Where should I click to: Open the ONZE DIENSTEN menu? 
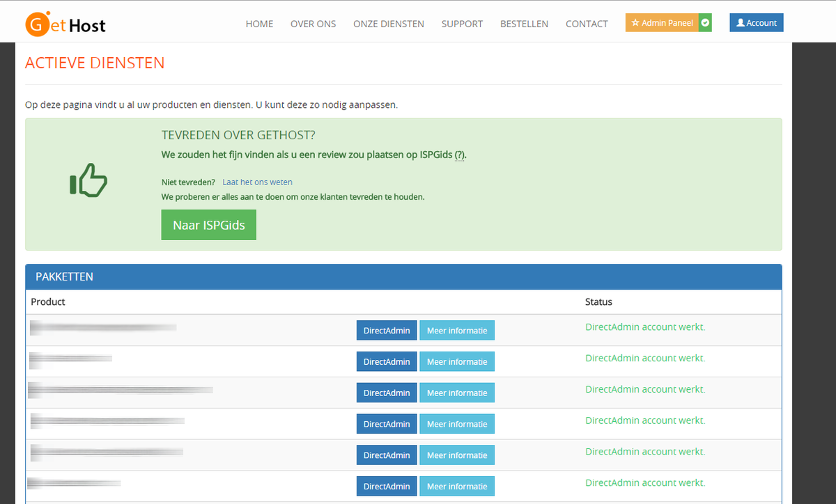388,24
